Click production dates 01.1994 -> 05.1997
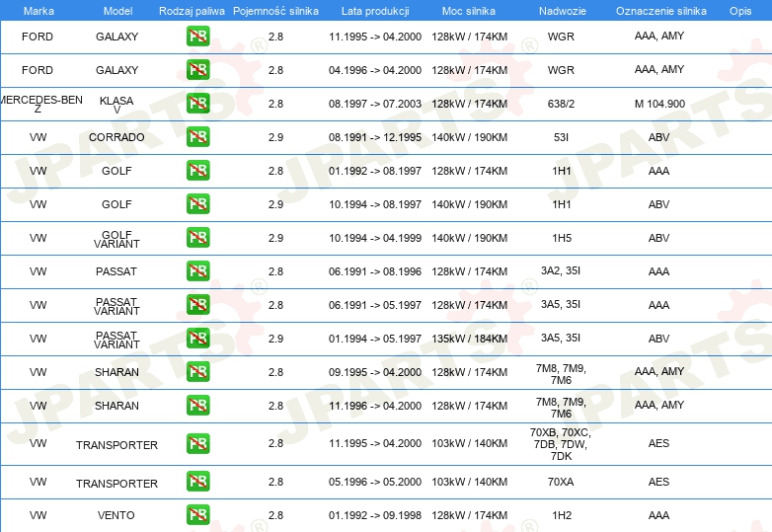772x532 pixels. tap(375, 339)
